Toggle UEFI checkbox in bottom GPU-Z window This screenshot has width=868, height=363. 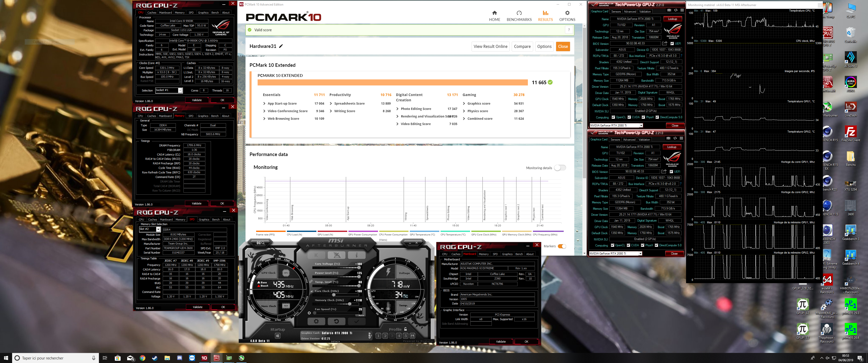click(671, 171)
